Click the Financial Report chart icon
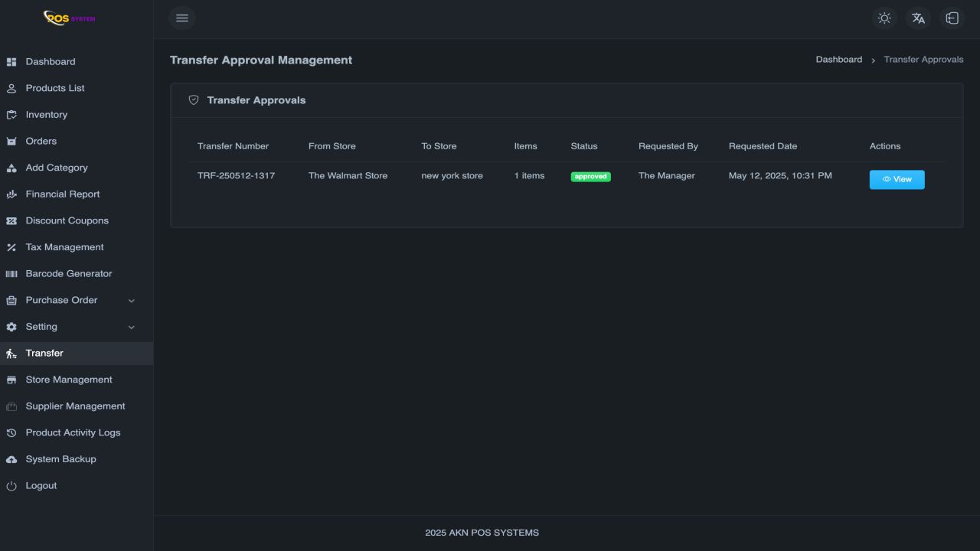Screen dimensions: 980x551 [11, 194]
